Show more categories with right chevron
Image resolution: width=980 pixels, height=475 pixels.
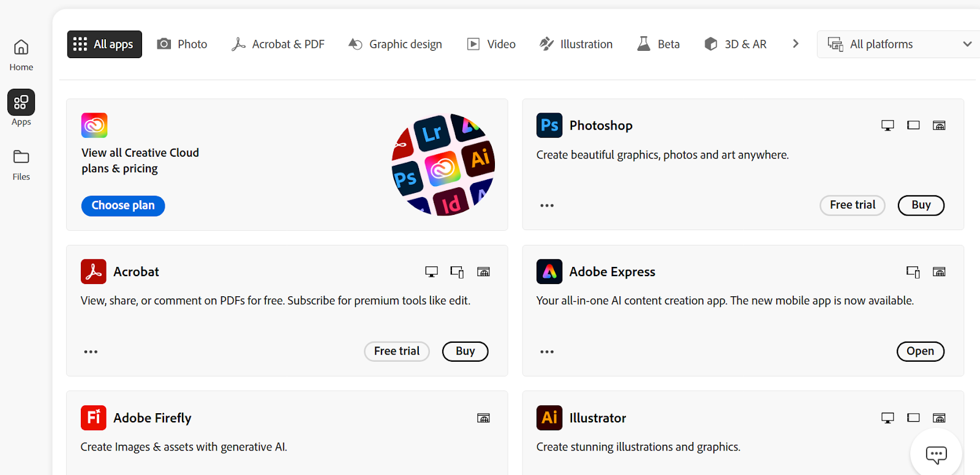point(795,44)
